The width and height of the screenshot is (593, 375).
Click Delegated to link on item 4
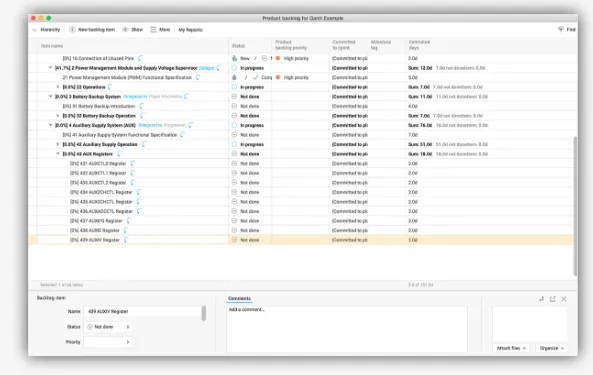point(150,125)
